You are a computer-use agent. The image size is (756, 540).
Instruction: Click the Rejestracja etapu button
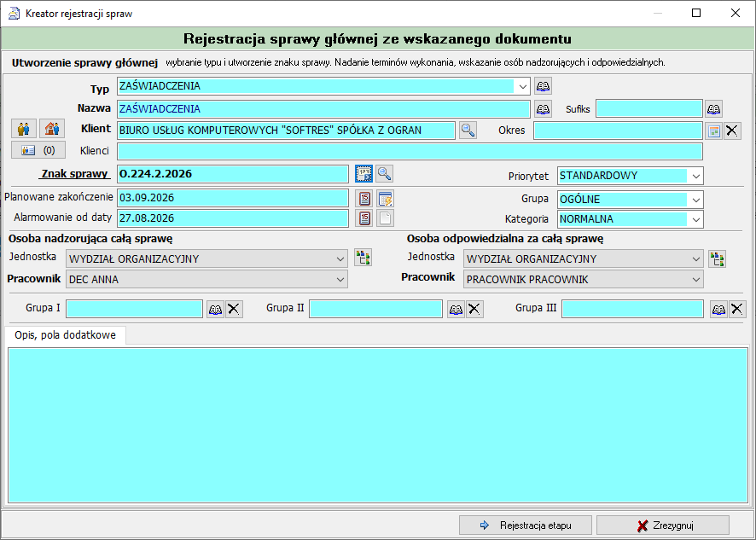(526, 525)
